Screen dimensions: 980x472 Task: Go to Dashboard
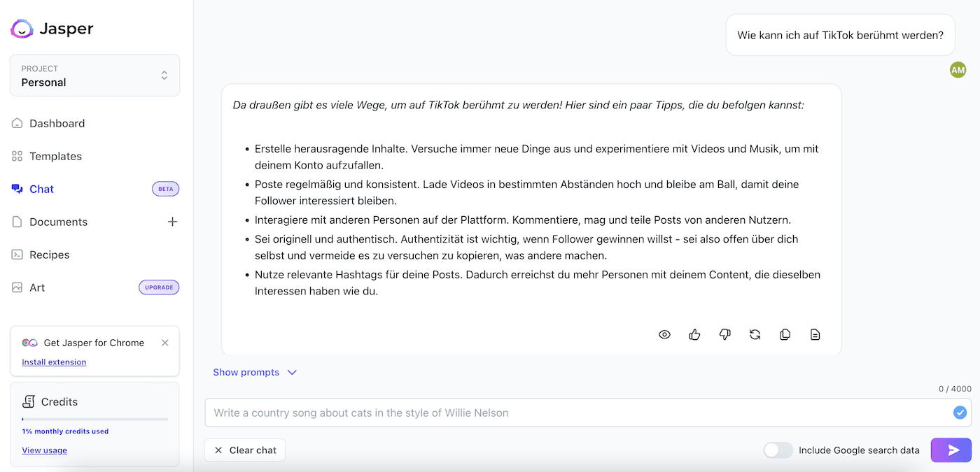point(57,124)
